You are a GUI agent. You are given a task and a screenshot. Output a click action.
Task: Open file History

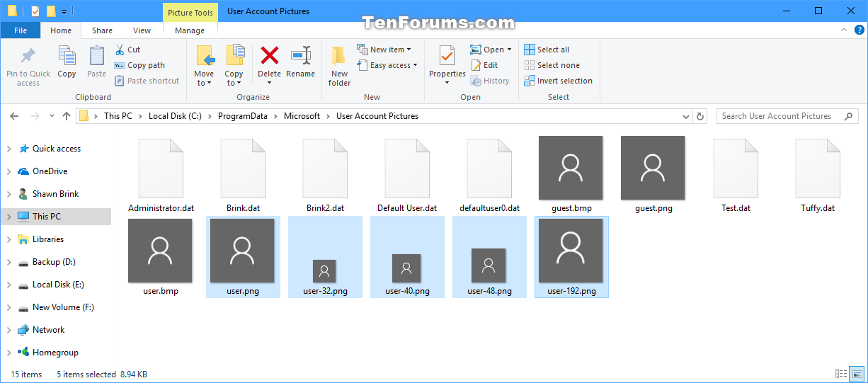[490, 81]
